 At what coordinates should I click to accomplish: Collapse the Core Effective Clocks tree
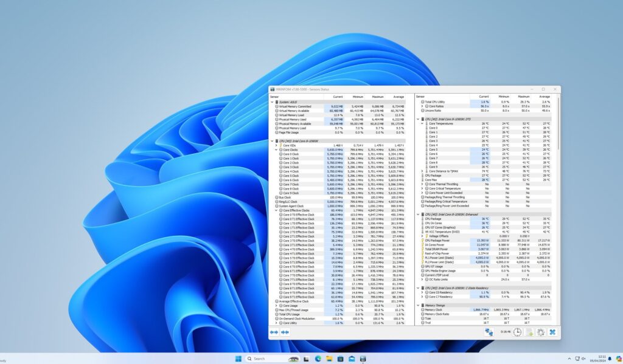(x=276, y=210)
